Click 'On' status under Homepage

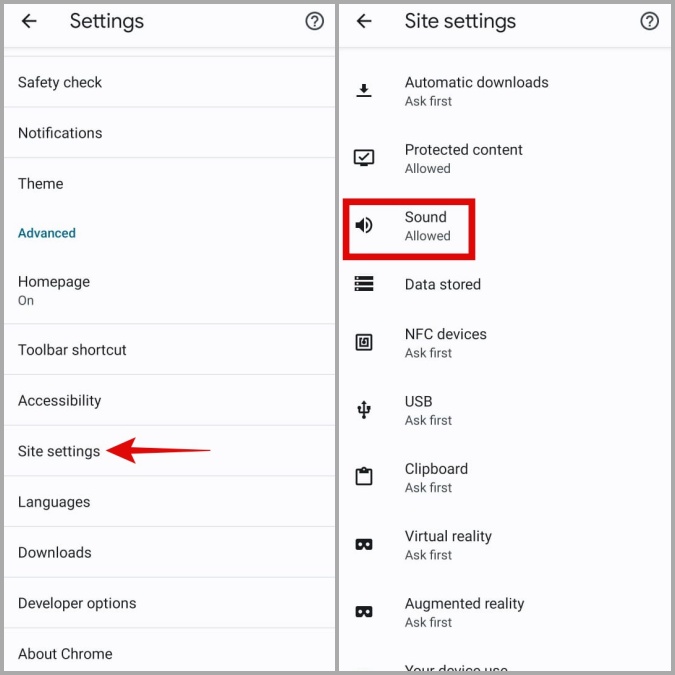pos(26,300)
